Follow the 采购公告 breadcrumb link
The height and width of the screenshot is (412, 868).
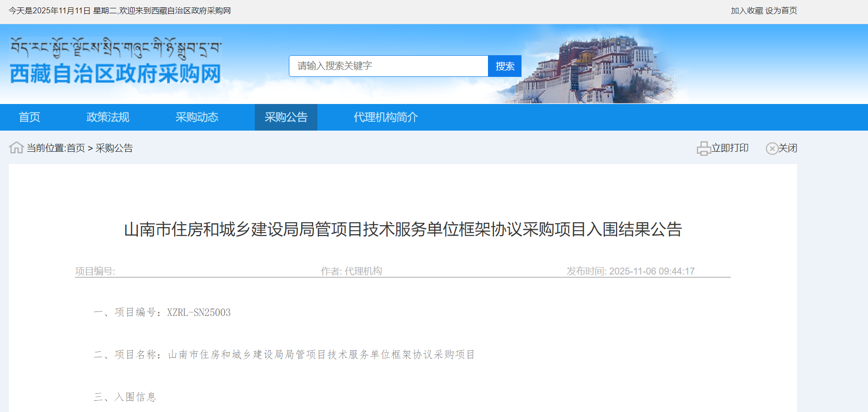tap(114, 148)
